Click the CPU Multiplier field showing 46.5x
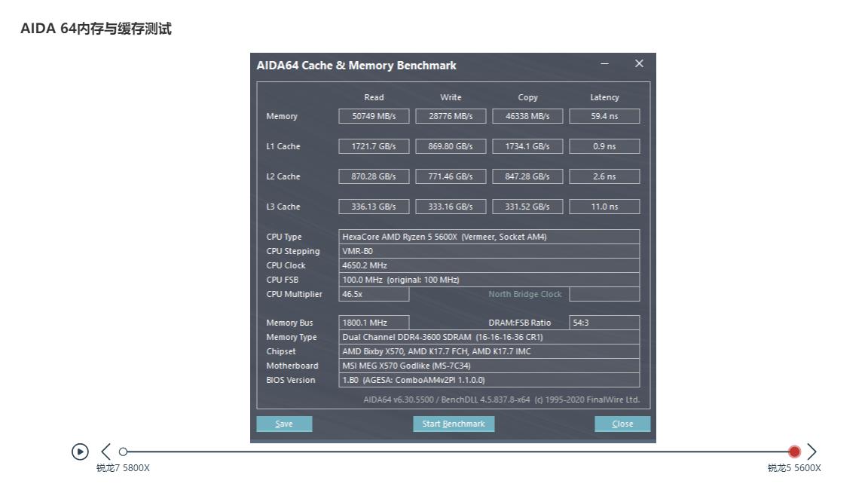Image resolution: width=868 pixels, height=493 pixels. click(374, 294)
